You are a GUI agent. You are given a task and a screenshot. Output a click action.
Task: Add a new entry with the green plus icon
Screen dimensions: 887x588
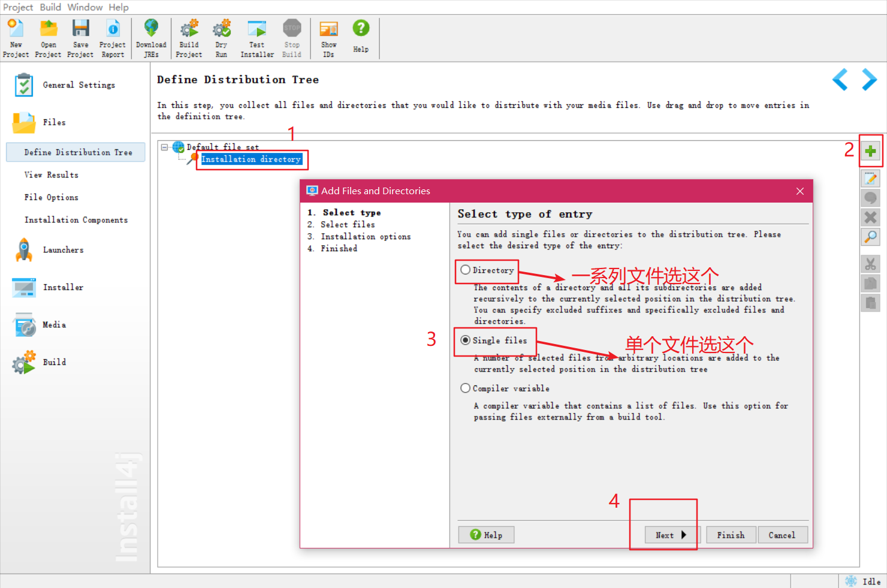tap(871, 151)
